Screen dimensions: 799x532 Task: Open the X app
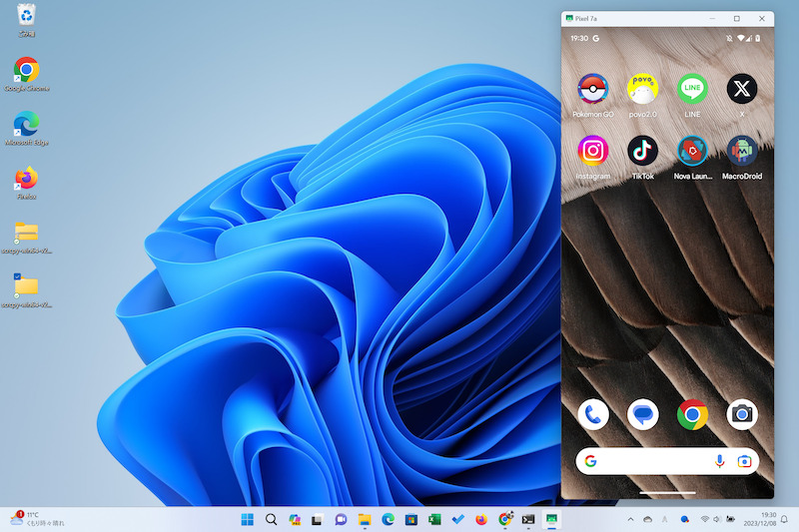741,90
